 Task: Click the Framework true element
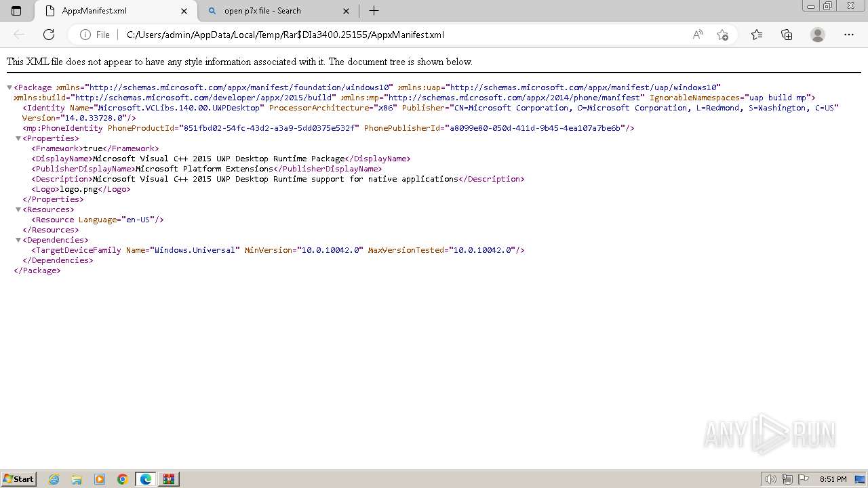[x=95, y=148]
